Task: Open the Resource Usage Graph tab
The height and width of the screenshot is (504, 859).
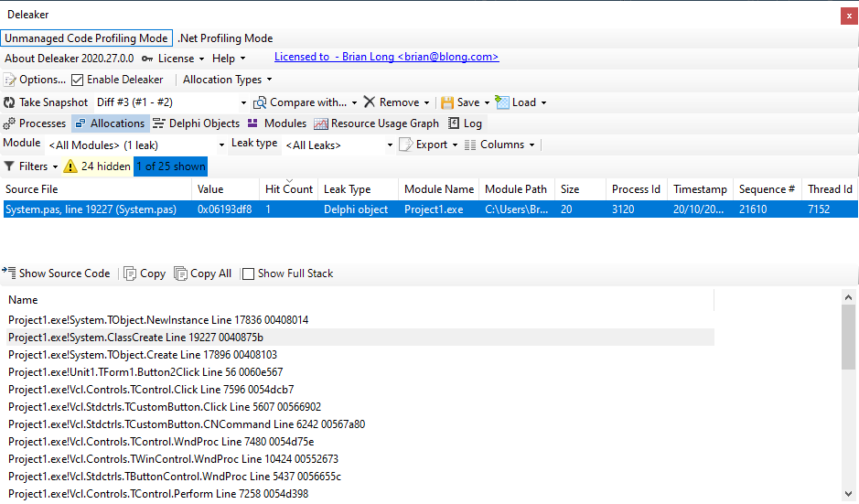Action: [376, 123]
